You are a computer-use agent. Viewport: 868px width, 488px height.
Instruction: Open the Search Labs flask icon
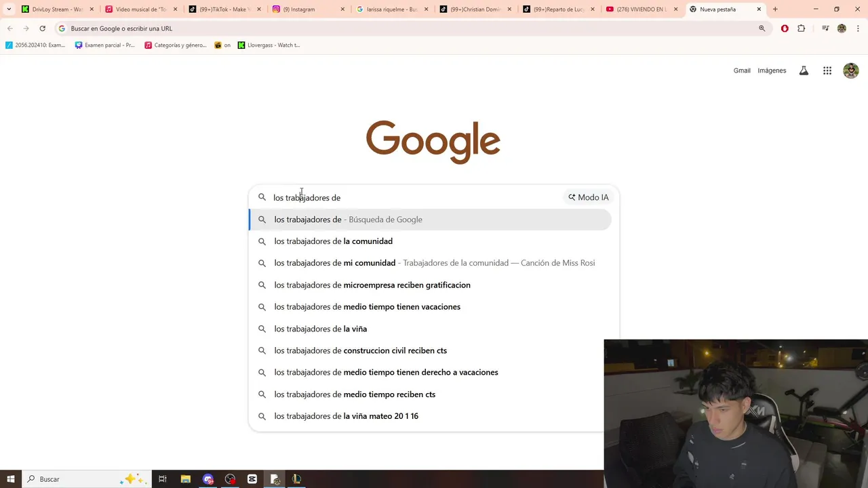pos(804,70)
